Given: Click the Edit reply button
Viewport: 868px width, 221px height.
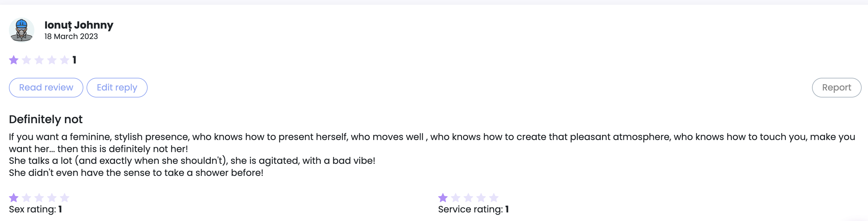Looking at the screenshot, I should pos(117,87).
